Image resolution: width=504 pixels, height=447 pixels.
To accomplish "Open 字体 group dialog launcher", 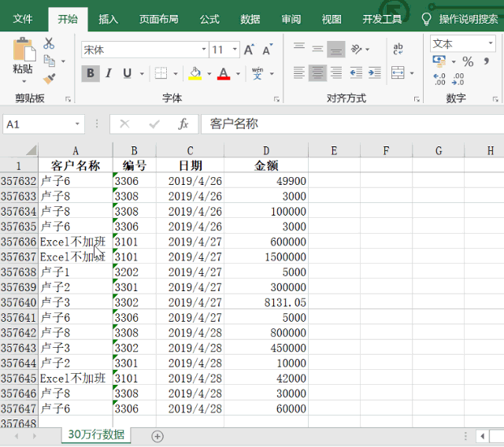I will tap(276, 99).
